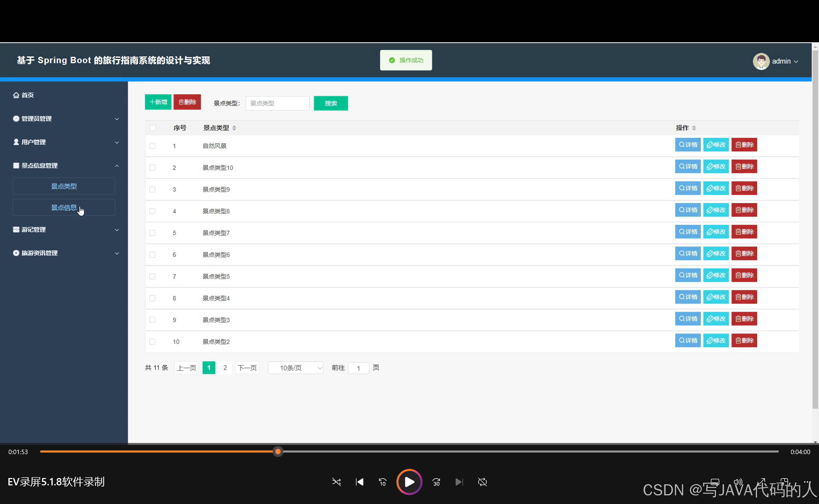Click the home icon 首页
This screenshot has width=819, height=504.
pyautogui.click(x=16, y=95)
